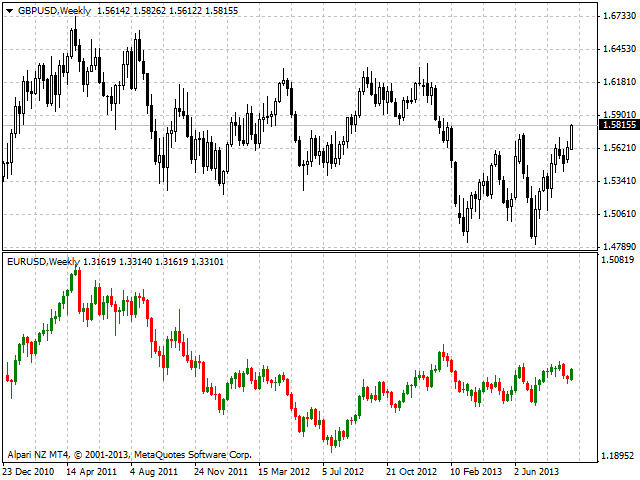The height and width of the screenshot is (480, 640).
Task: Click GBPUSD OHLC values 1.56142 1.58262
Action: [x=132, y=11]
